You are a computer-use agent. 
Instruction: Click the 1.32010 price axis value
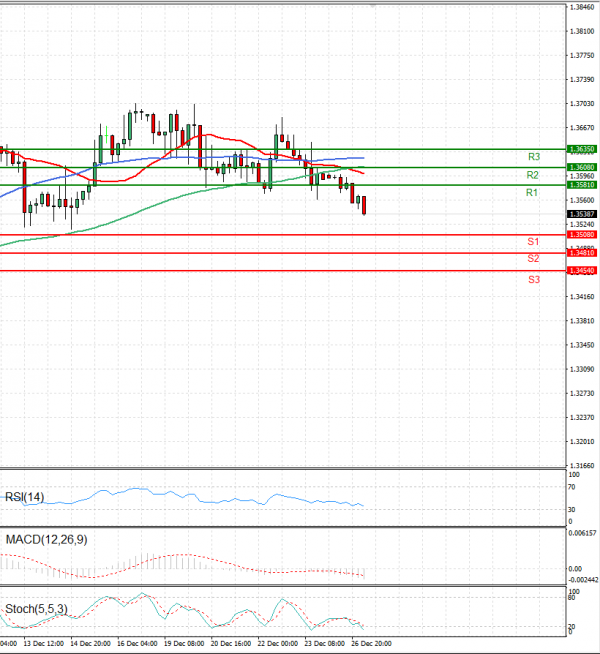582,442
